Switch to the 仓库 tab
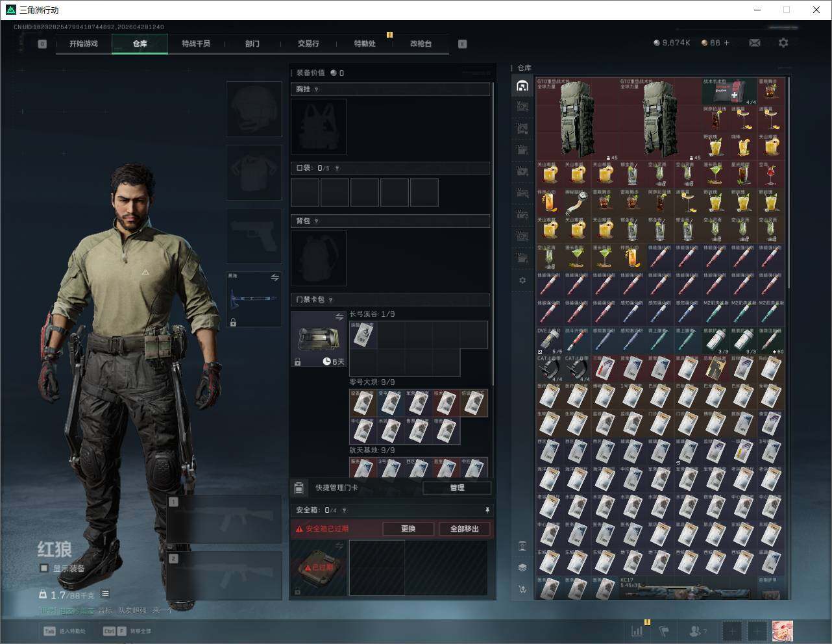Image resolution: width=832 pixels, height=644 pixels. [140, 43]
